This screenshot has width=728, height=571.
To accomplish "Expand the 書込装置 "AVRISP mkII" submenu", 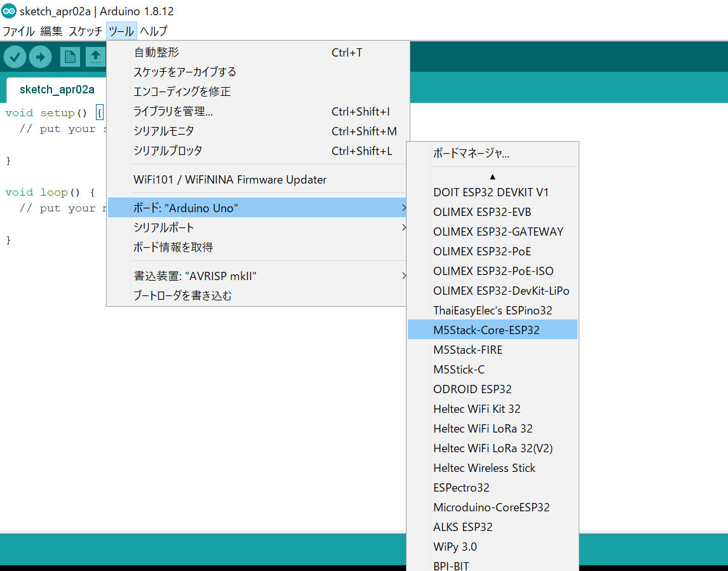I will coord(404,276).
